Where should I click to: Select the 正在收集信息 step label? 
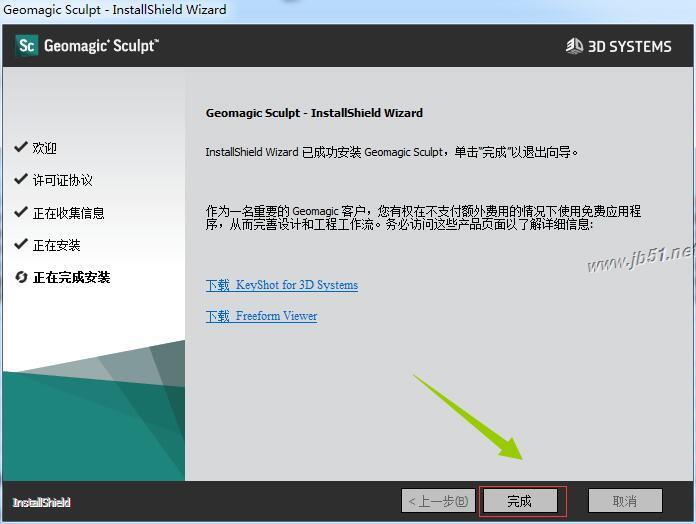coord(68,213)
